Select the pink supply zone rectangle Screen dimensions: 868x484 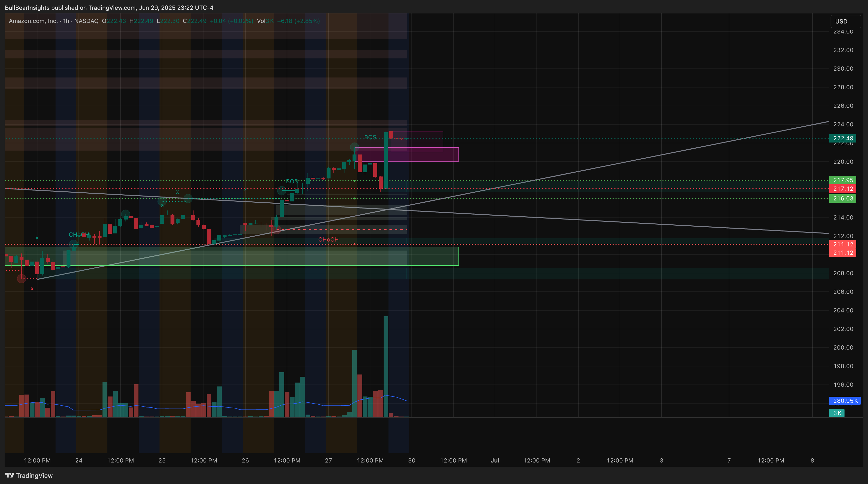tap(406, 154)
